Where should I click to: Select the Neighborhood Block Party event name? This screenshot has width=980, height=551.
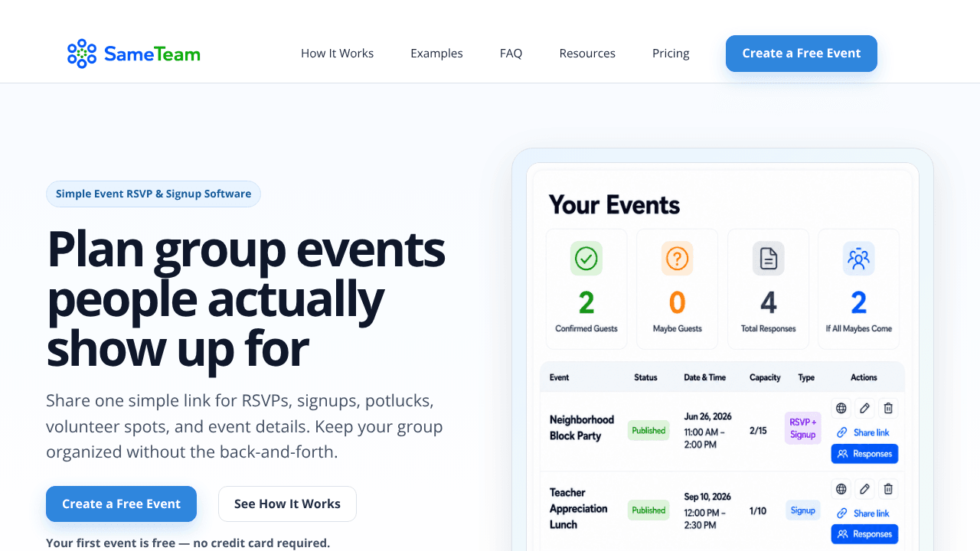click(582, 428)
